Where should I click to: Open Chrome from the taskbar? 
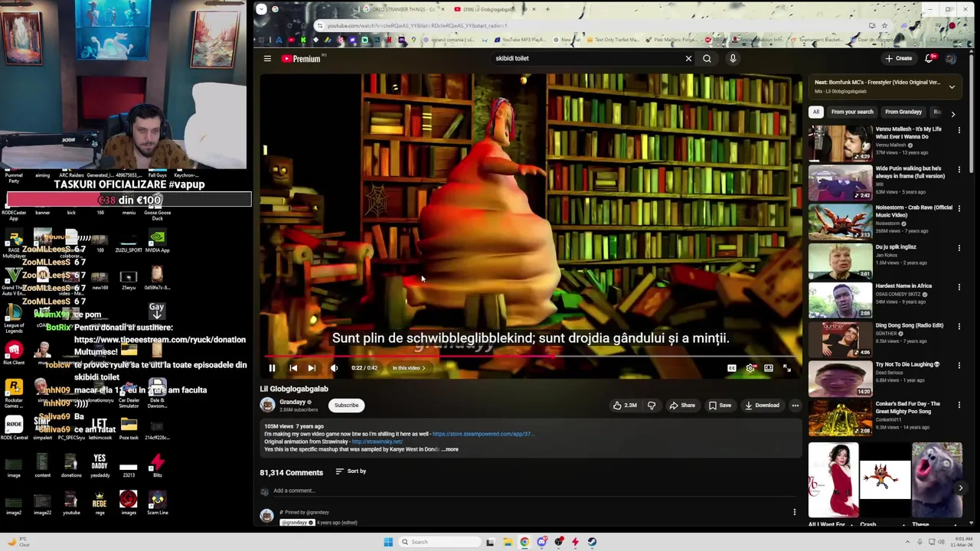[x=524, y=542]
